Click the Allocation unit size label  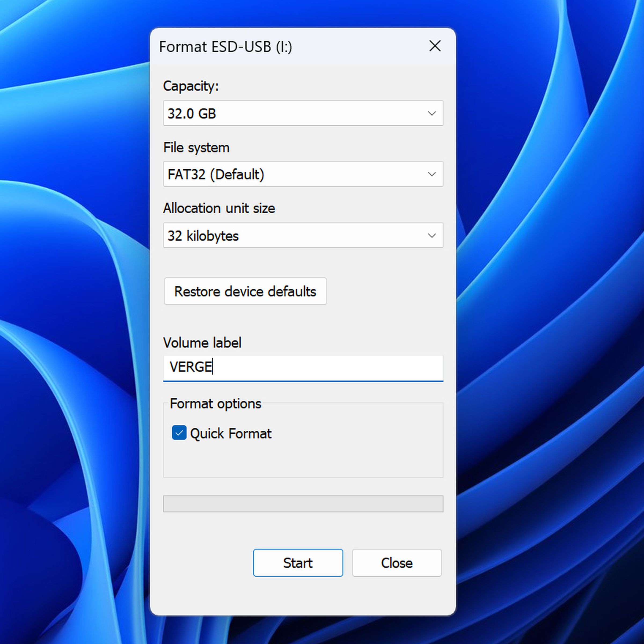(x=219, y=208)
